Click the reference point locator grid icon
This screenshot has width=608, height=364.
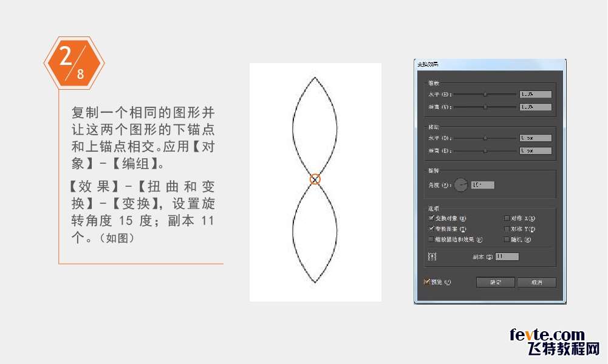tap(432, 257)
